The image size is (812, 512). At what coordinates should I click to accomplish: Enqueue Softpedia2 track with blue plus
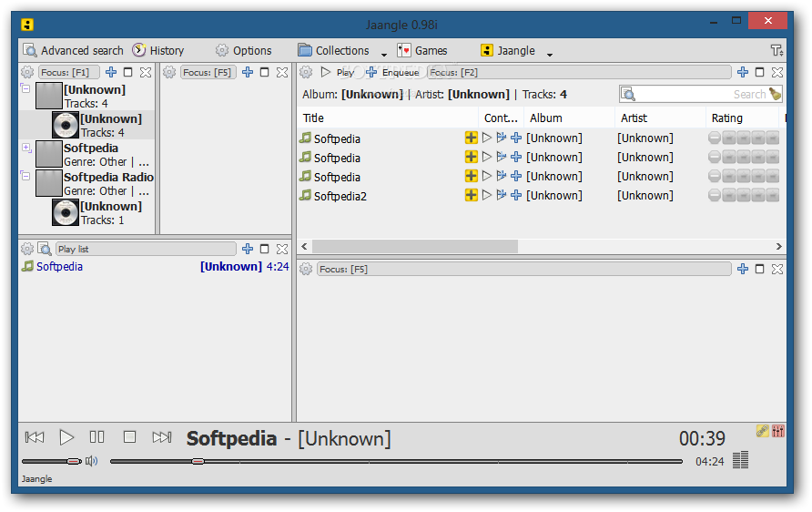pyautogui.click(x=516, y=195)
